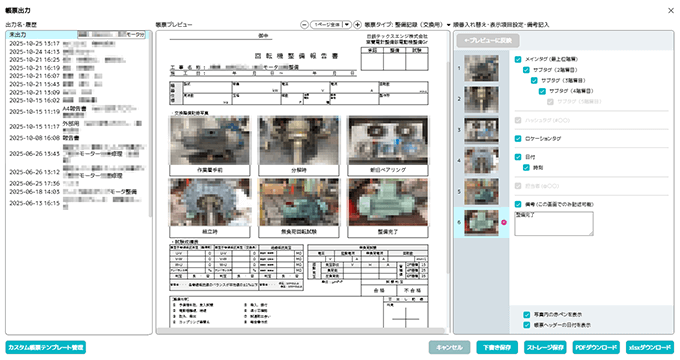Select photo thumbnail 3 in the order list
The image size is (680, 360).
[481, 130]
